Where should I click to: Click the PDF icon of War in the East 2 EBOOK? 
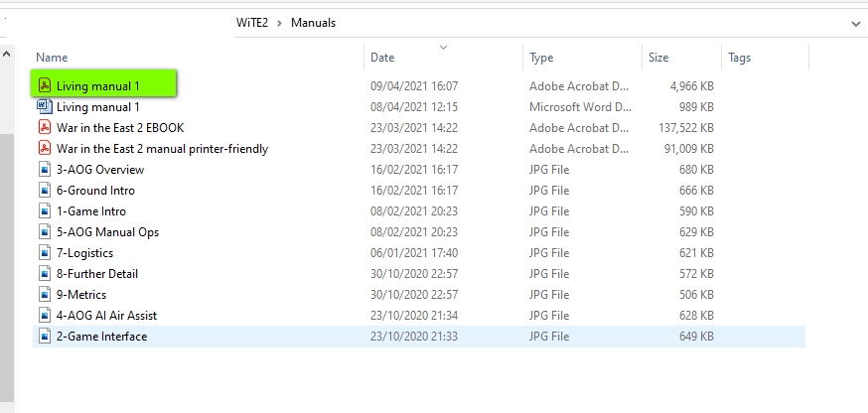[45, 127]
